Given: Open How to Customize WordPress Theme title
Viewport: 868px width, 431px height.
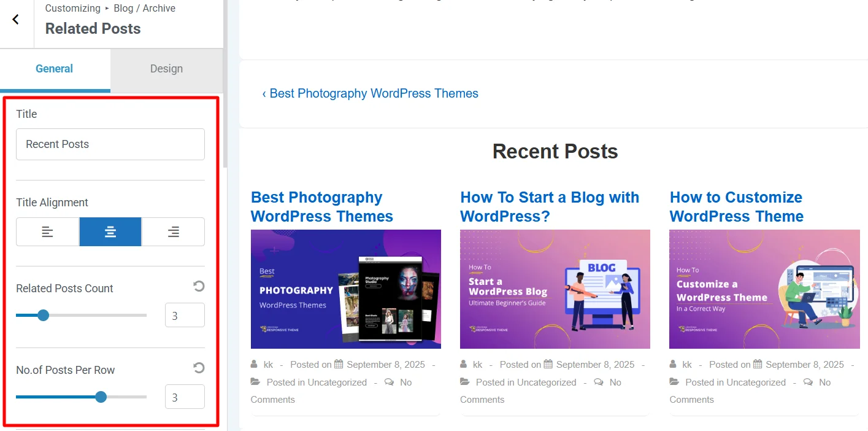Looking at the screenshot, I should [x=737, y=207].
